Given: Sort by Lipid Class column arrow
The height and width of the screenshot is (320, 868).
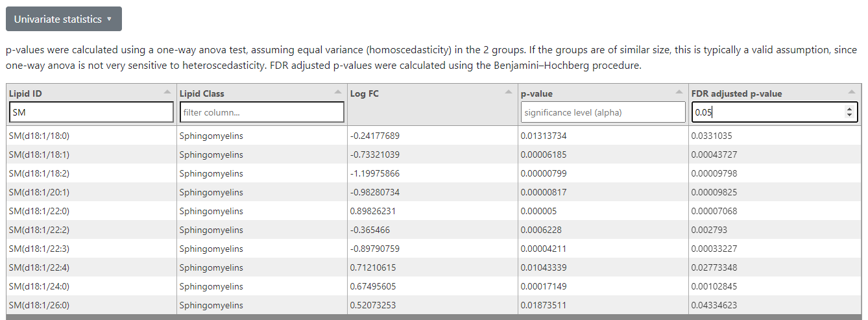Looking at the screenshot, I should (339, 92).
